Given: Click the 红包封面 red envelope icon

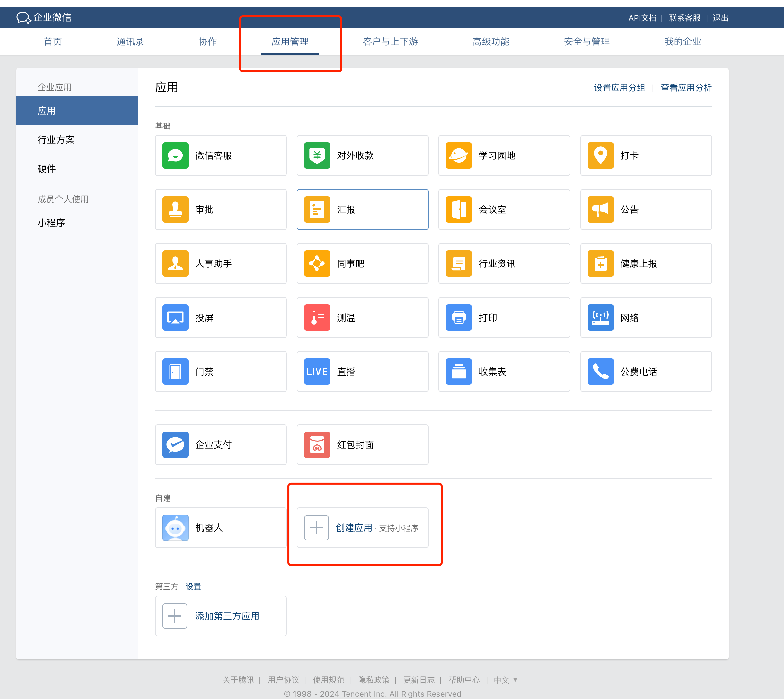Looking at the screenshot, I should (317, 445).
